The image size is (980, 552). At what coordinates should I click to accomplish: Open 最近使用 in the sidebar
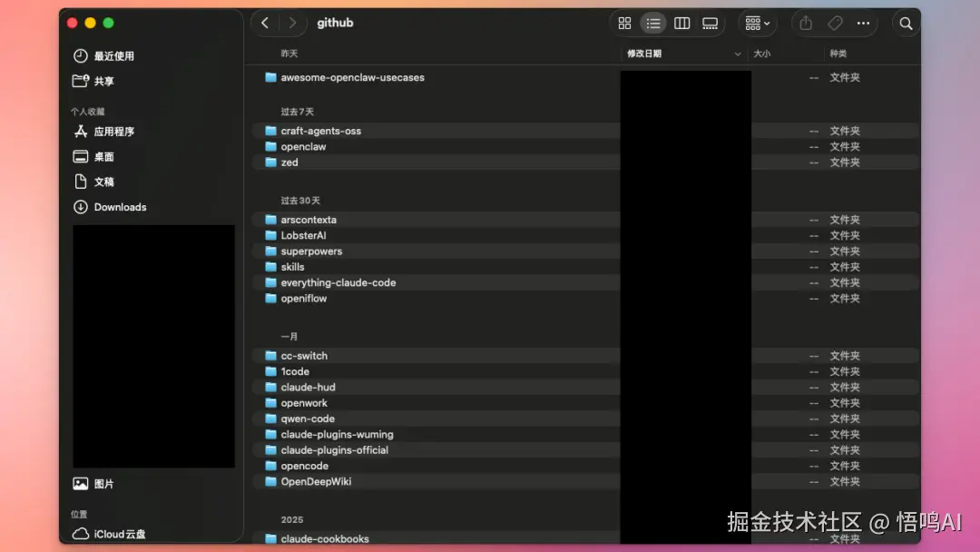pyautogui.click(x=103, y=55)
